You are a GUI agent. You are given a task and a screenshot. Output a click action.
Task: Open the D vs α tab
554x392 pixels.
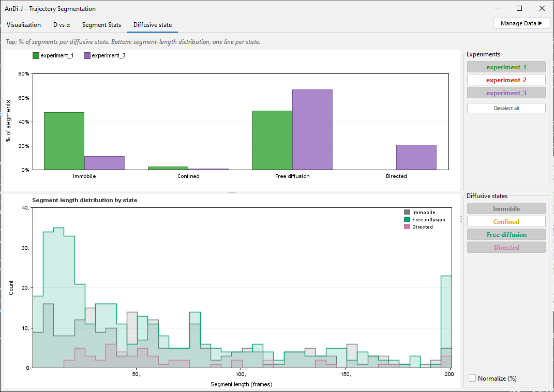(62, 25)
